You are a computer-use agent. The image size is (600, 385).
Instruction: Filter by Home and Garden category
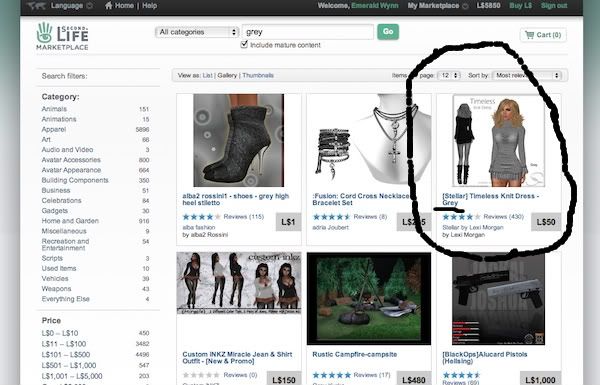point(70,221)
